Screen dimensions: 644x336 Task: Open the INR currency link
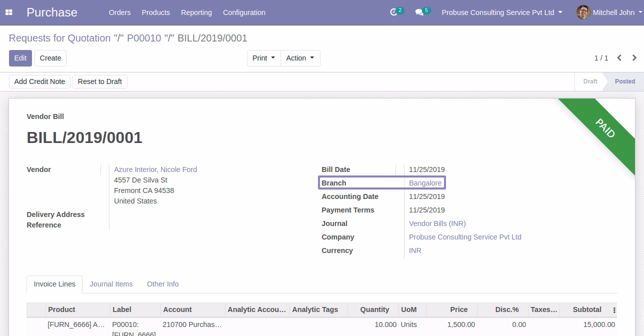coord(415,250)
